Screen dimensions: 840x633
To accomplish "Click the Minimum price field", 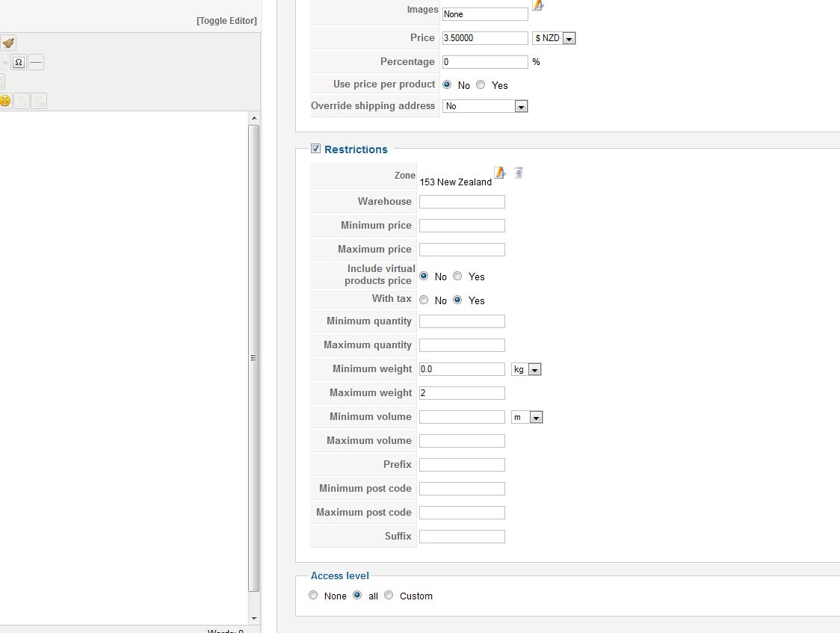I will (x=462, y=226).
